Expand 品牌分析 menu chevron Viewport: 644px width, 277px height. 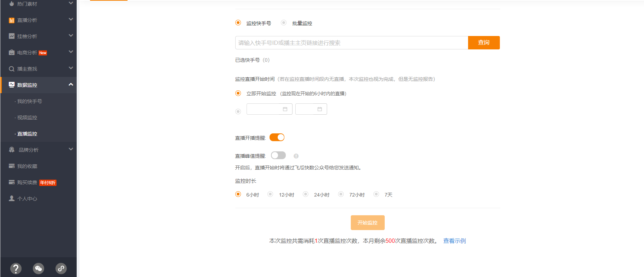[71, 149]
